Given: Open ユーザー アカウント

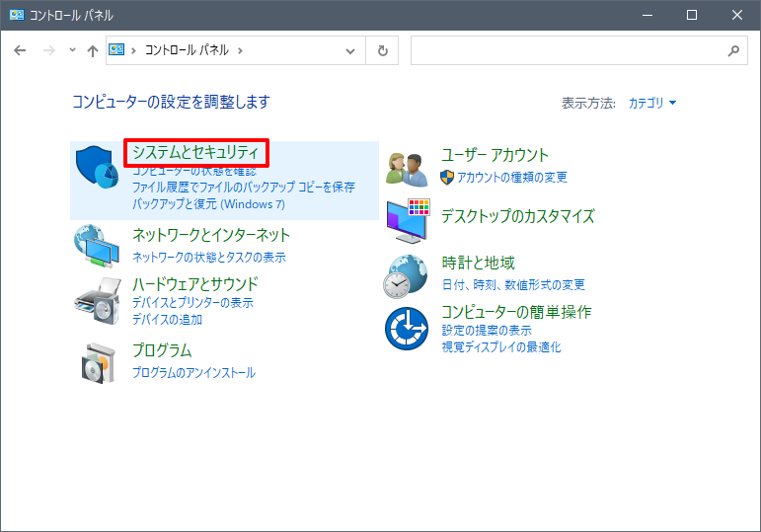Looking at the screenshot, I should [495, 155].
